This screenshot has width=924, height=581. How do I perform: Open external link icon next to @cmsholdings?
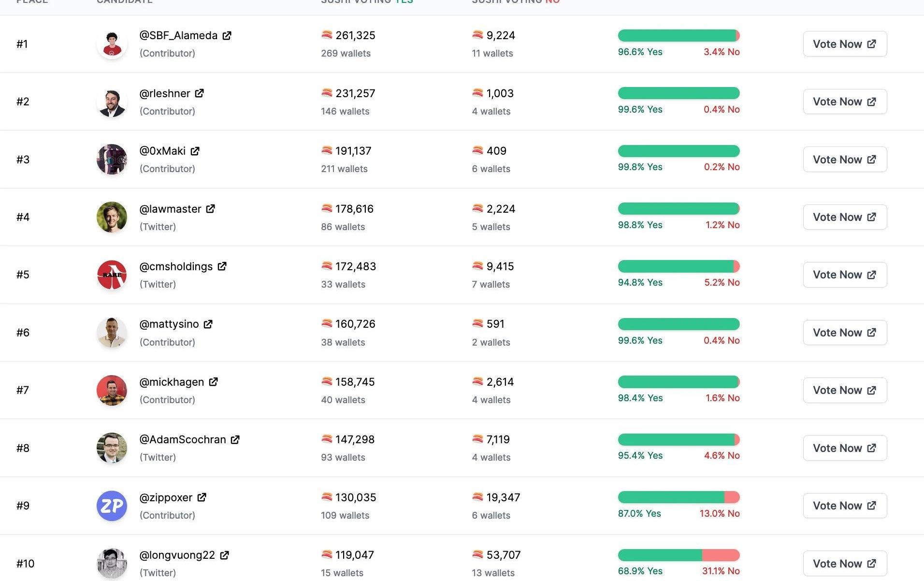point(222,266)
